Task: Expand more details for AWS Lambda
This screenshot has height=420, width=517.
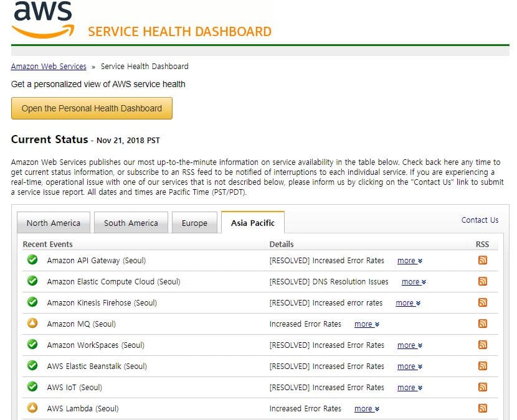Action: tap(367, 409)
